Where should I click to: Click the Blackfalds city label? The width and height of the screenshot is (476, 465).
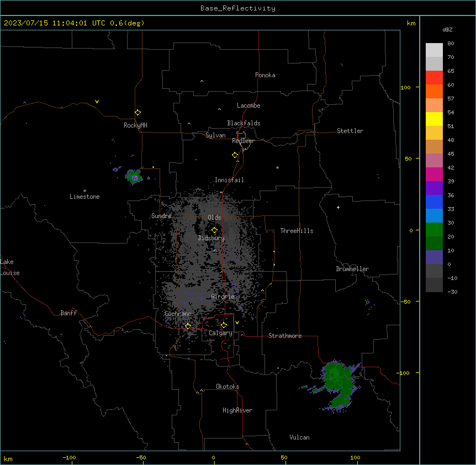(x=244, y=123)
